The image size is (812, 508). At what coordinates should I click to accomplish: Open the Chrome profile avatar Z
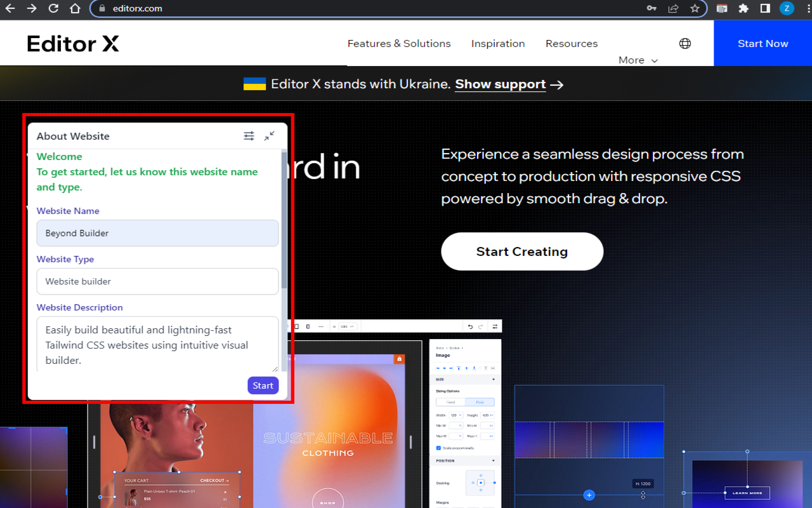click(787, 8)
